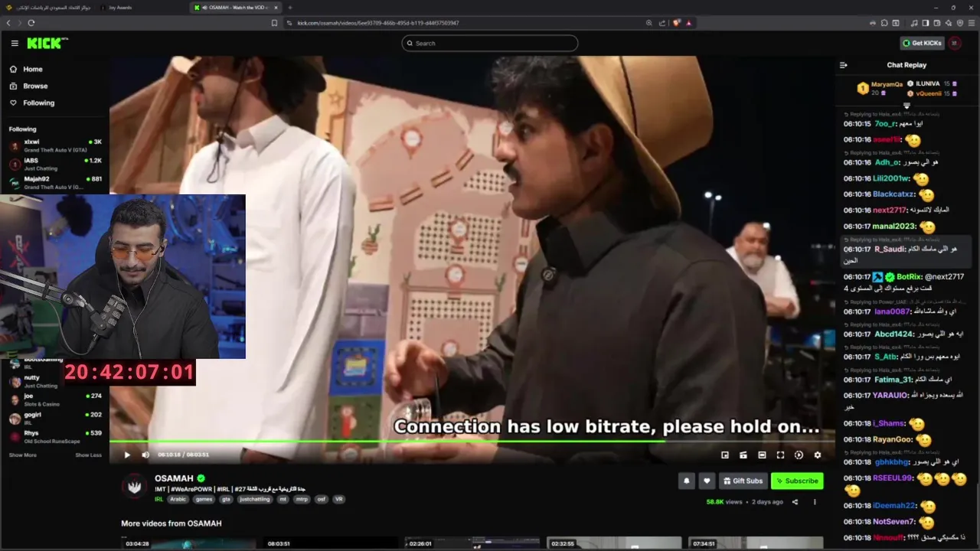Viewport: 980px width, 551px height.
Task: Expand the chat leaderboard chevron
Action: pos(906,106)
